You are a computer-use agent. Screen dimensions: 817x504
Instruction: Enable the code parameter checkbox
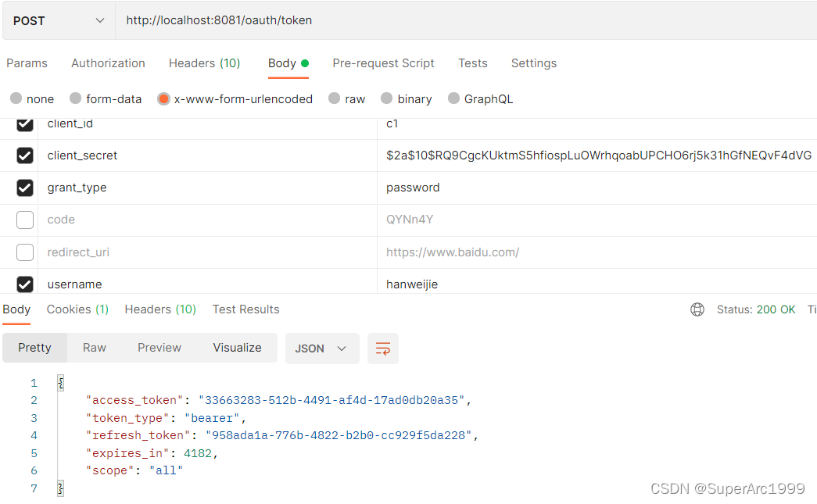click(x=24, y=220)
